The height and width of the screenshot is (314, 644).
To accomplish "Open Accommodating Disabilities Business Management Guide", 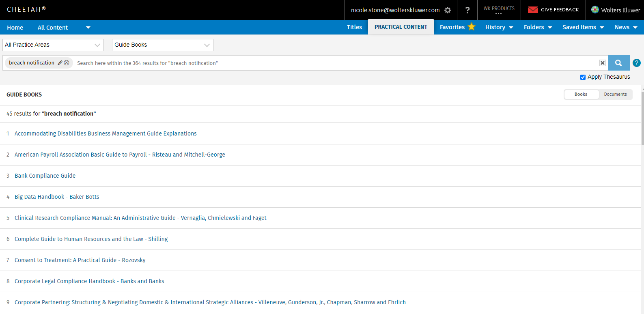I will [x=106, y=133].
